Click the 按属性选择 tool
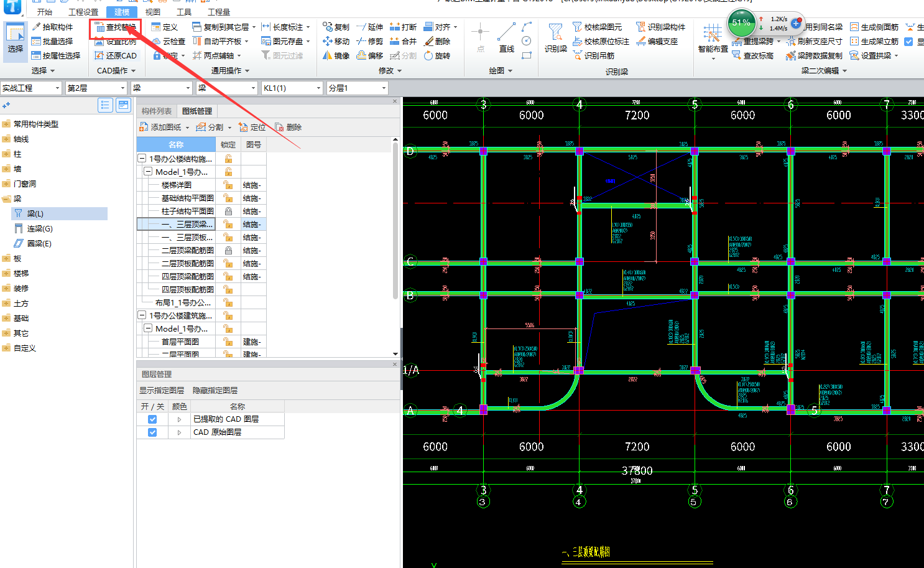 pos(56,55)
